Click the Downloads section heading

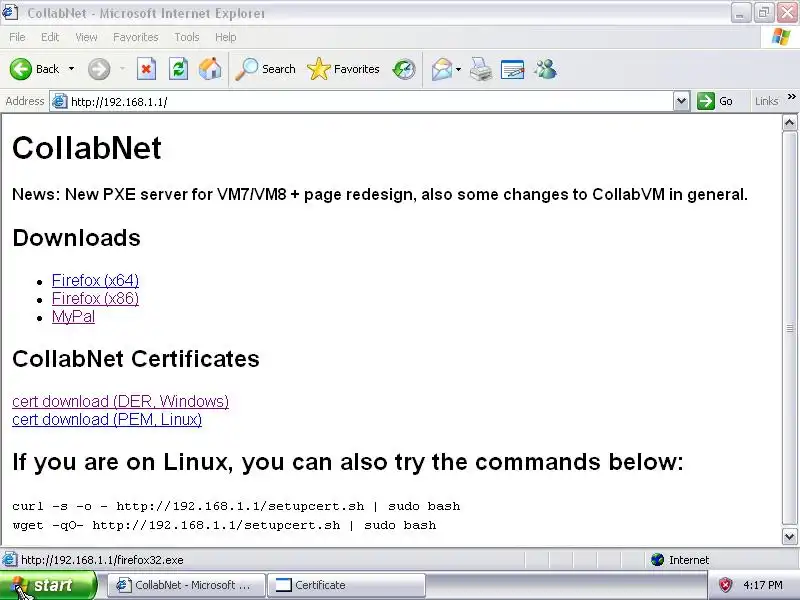point(77,238)
